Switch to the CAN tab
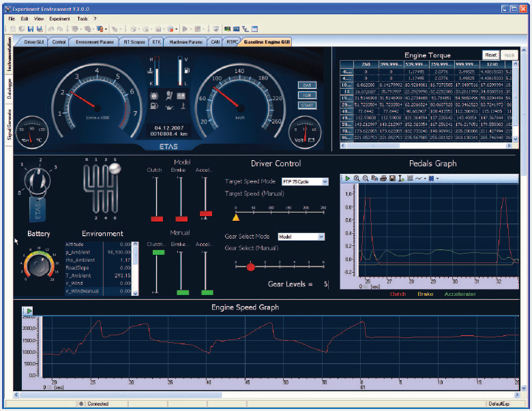This screenshot has height=411, width=532. point(216,42)
